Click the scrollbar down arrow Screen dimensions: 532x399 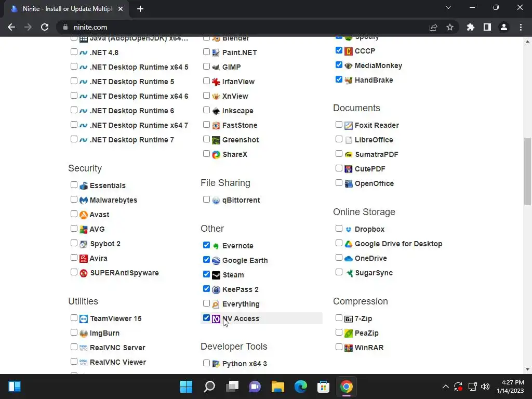coord(527,369)
